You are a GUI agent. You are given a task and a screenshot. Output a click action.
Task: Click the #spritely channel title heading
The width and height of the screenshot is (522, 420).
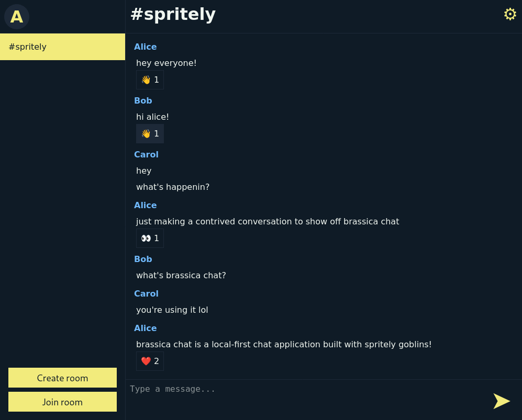[x=173, y=14]
